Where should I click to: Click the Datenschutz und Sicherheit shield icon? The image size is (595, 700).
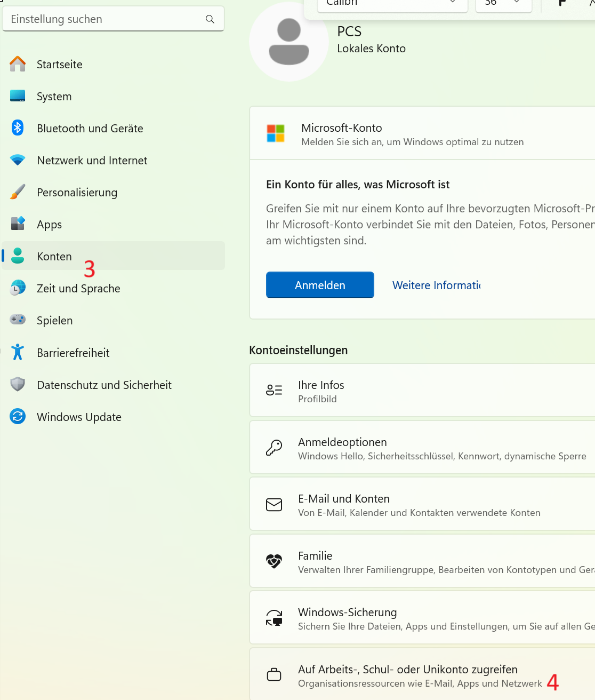click(18, 385)
